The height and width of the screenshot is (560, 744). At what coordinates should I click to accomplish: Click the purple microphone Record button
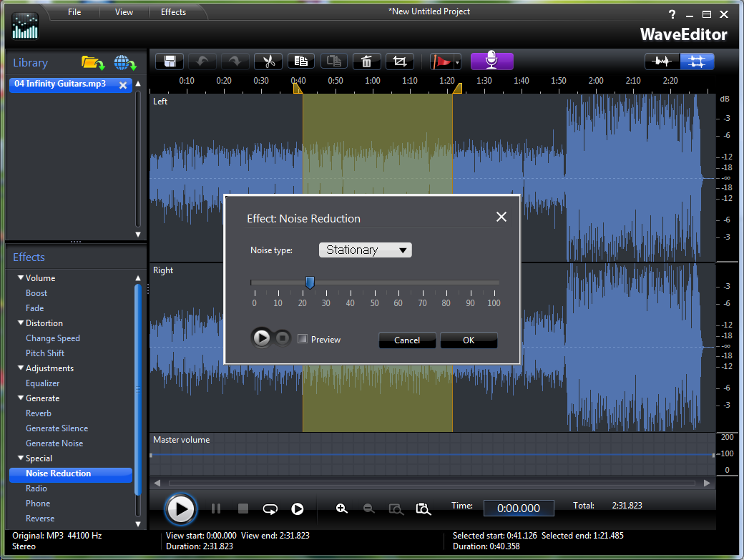[x=491, y=61]
